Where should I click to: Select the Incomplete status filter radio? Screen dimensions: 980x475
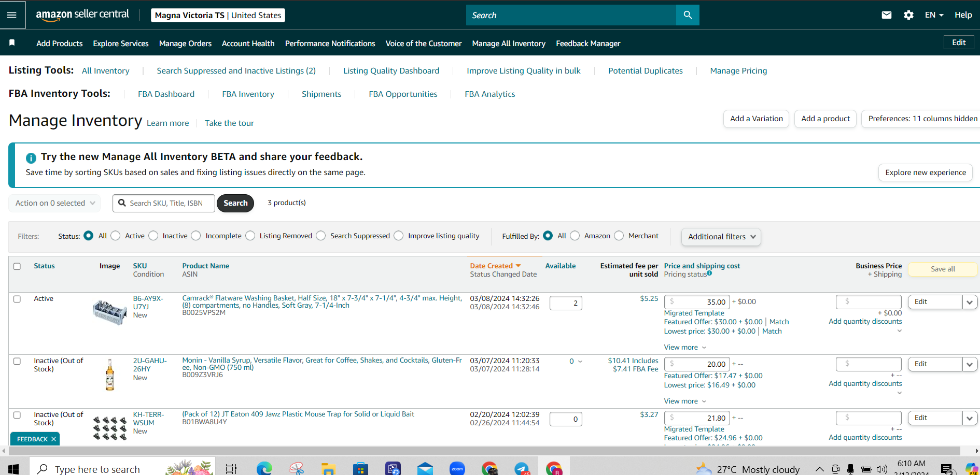coord(196,236)
